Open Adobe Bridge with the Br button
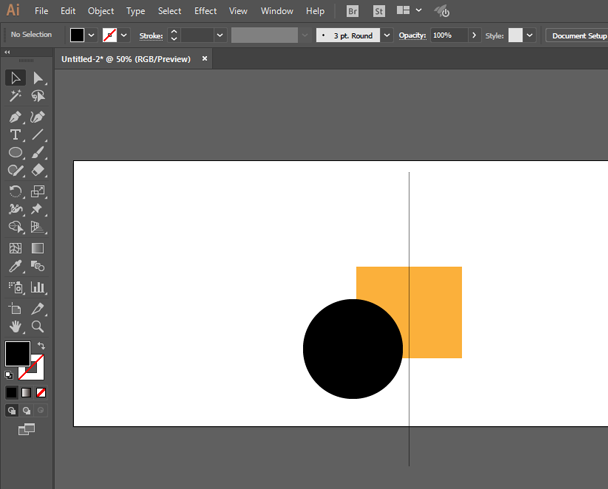The width and height of the screenshot is (608, 489). point(353,11)
